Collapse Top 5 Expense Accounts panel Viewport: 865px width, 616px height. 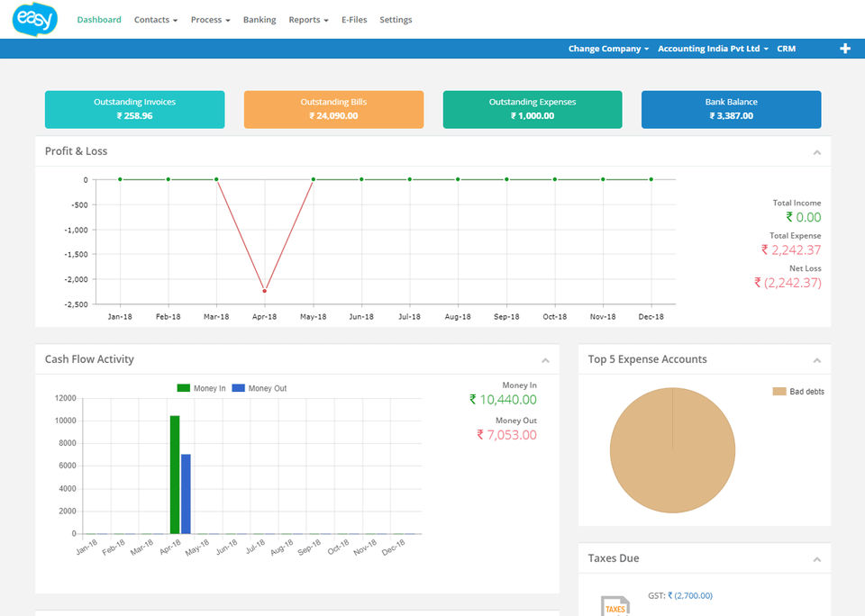click(816, 360)
